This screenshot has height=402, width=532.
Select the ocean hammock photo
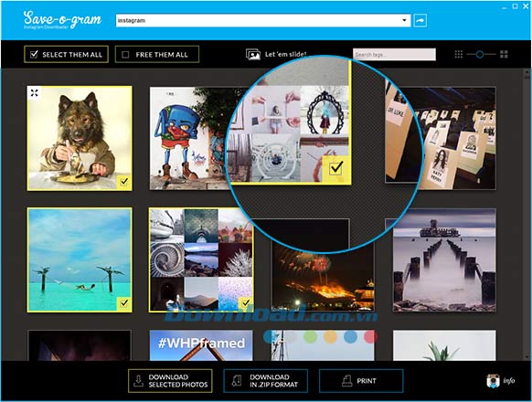pyautogui.click(x=80, y=259)
